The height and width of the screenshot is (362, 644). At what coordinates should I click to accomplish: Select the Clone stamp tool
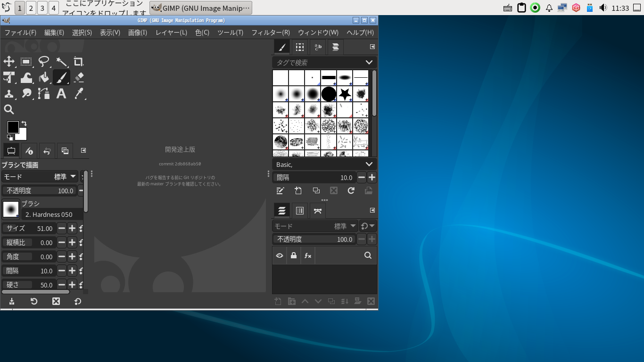click(x=9, y=93)
